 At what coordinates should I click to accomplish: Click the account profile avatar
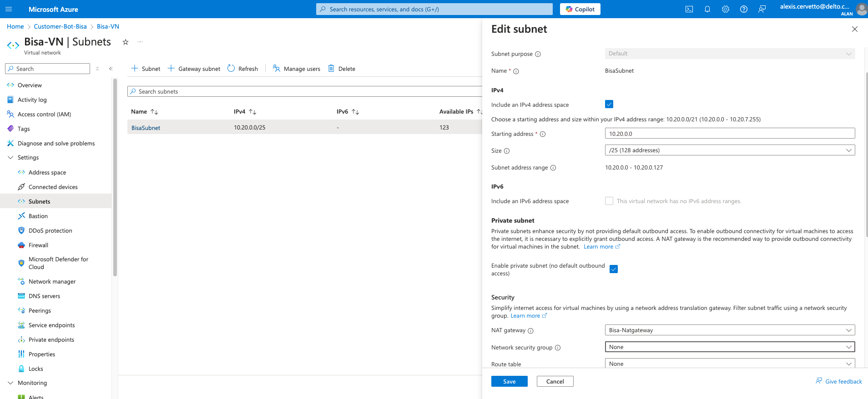click(x=861, y=9)
